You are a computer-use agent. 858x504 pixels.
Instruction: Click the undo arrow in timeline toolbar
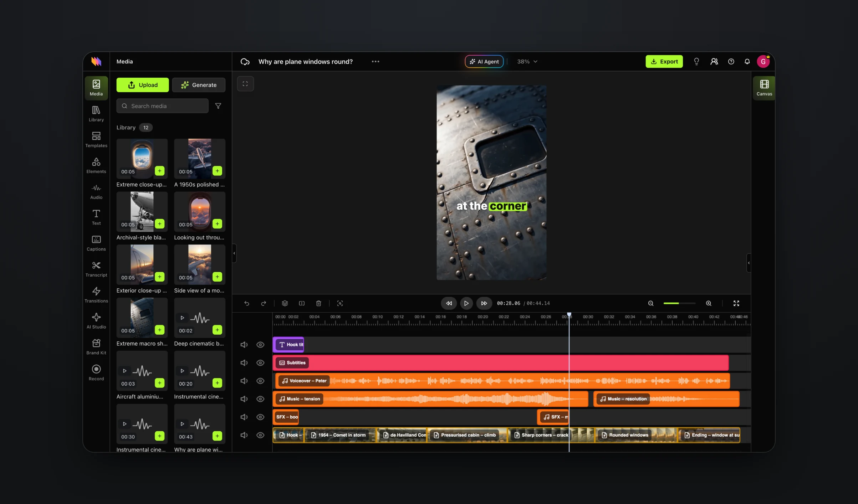(x=247, y=303)
